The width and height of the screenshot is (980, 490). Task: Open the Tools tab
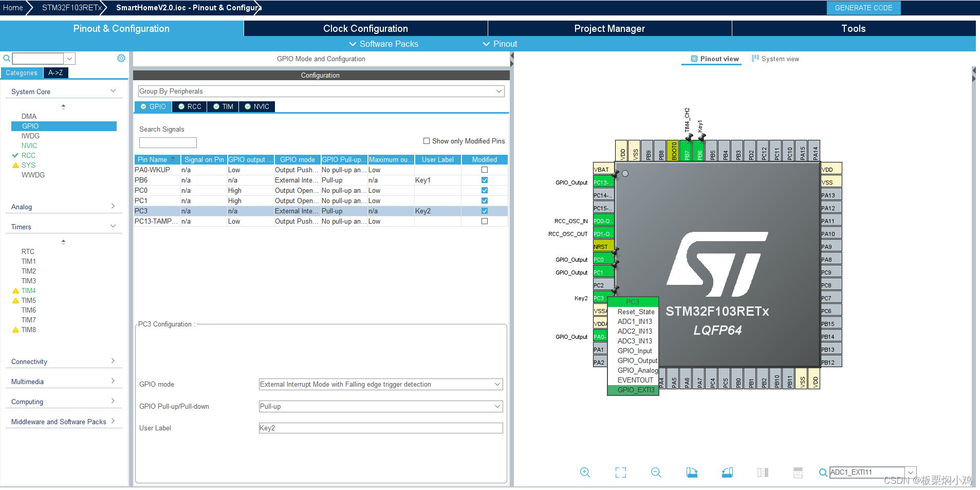(x=854, y=28)
